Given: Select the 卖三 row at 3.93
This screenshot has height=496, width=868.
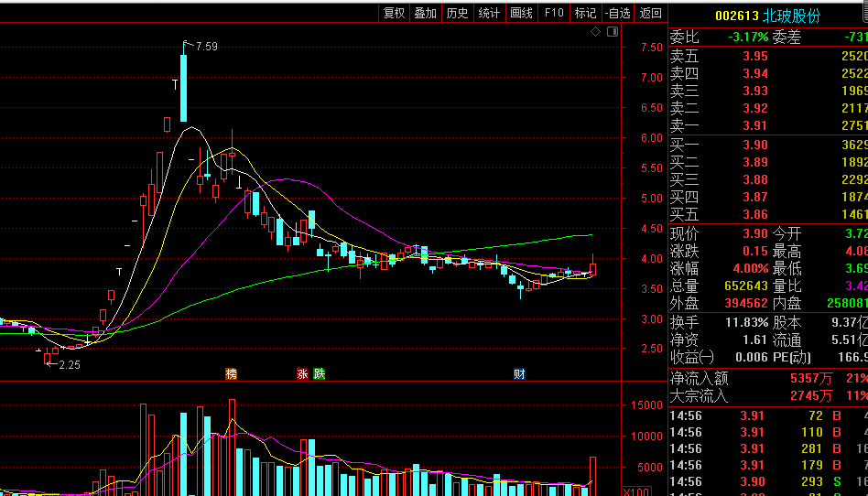Looking at the screenshot, I should click(768, 91).
